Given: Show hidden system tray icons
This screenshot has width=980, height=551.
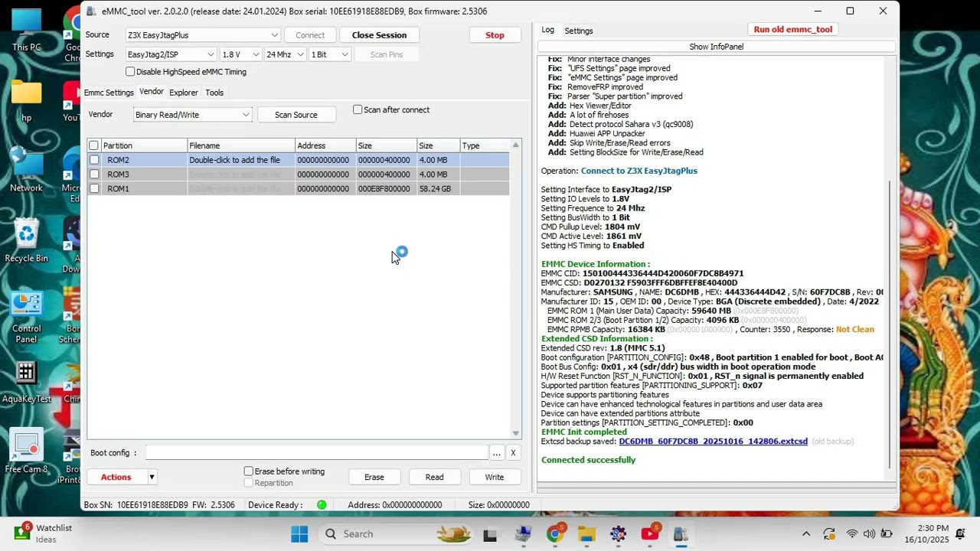Looking at the screenshot, I should 806,533.
